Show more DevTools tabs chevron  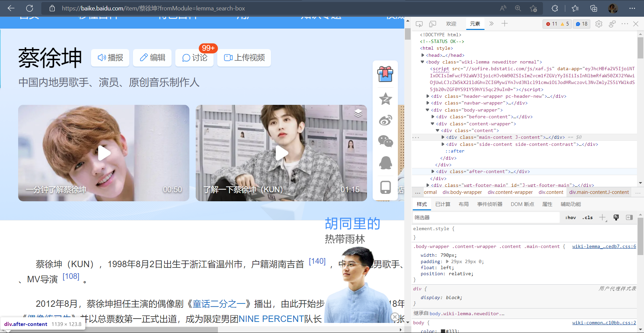point(492,24)
